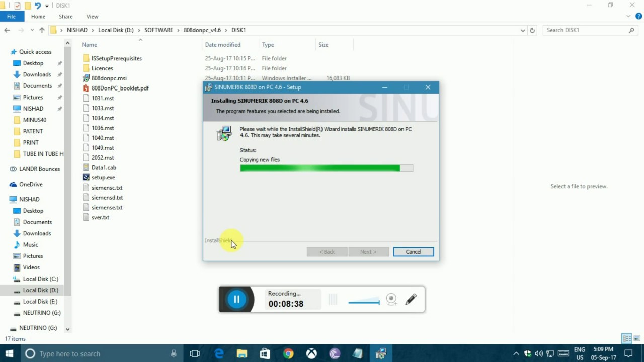Open the Windows Start menu
The width and height of the screenshot is (644, 362).
point(9,354)
